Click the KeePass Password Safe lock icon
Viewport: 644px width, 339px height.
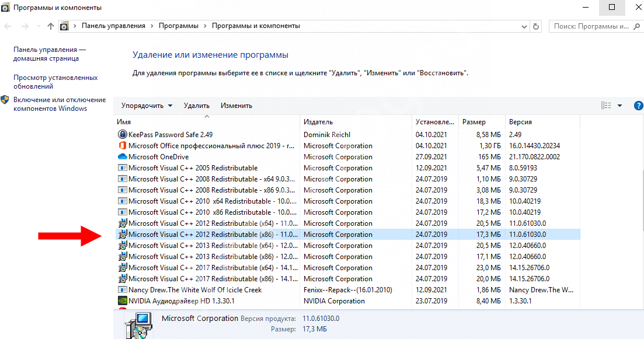[123, 134]
